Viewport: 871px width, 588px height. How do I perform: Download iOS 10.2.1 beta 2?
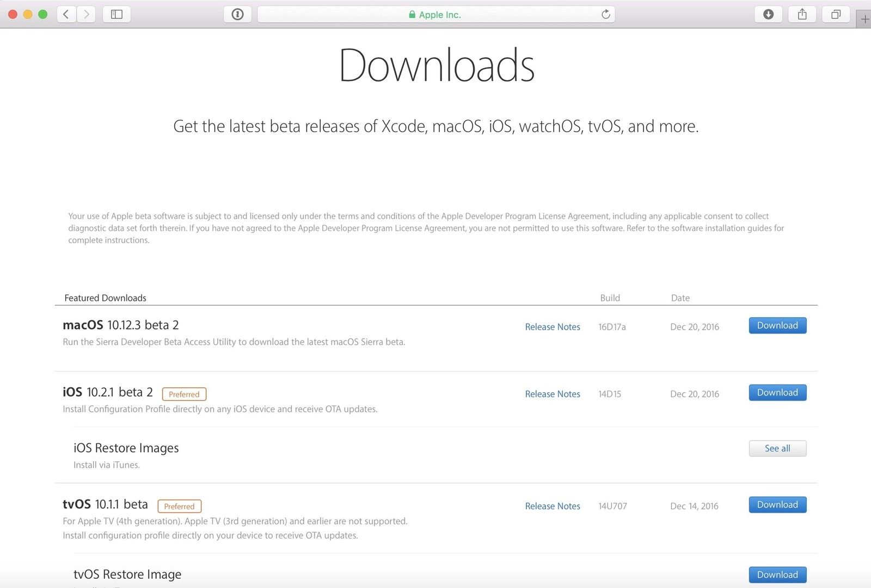[x=777, y=393]
